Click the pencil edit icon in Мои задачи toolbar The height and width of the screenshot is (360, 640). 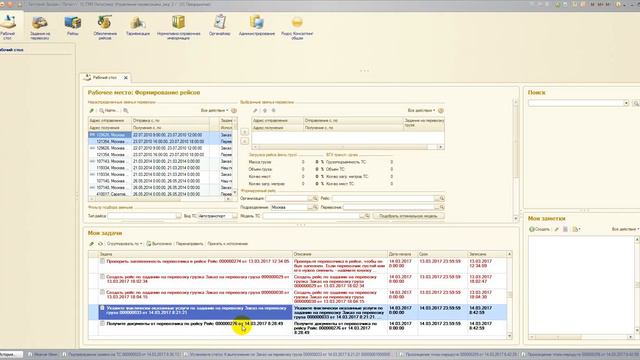(92, 244)
